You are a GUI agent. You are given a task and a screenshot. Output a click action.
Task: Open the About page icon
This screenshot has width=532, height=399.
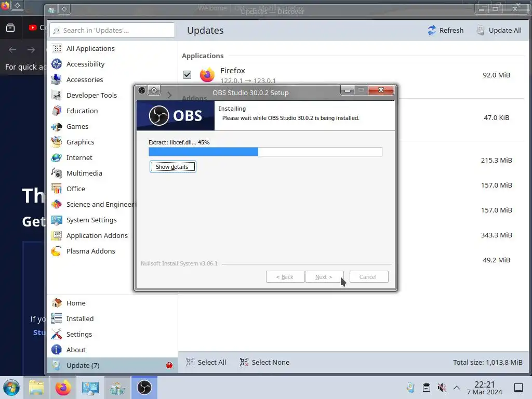pos(57,350)
